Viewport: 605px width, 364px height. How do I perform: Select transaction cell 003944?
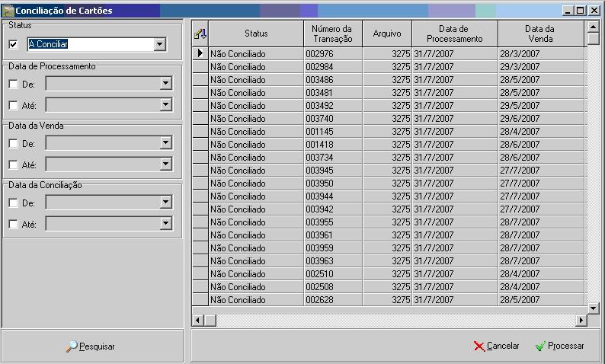[333, 196]
